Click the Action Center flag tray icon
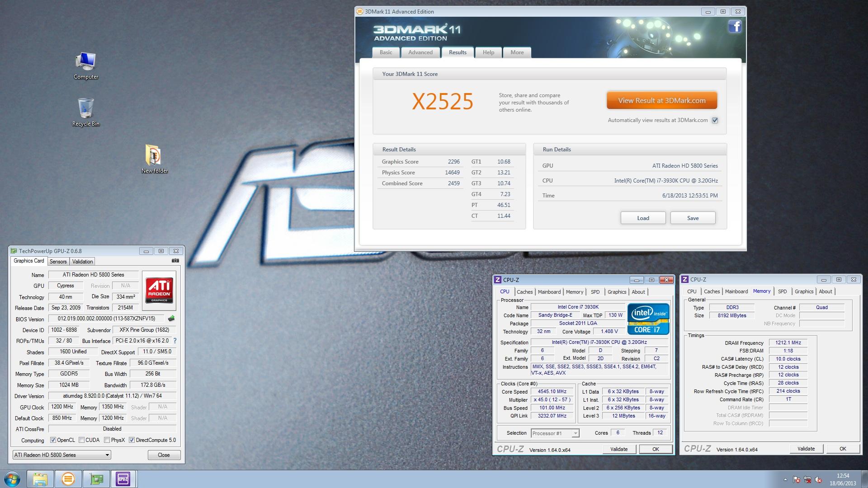Viewport: 868px width, 488px height. pyautogui.click(x=797, y=479)
